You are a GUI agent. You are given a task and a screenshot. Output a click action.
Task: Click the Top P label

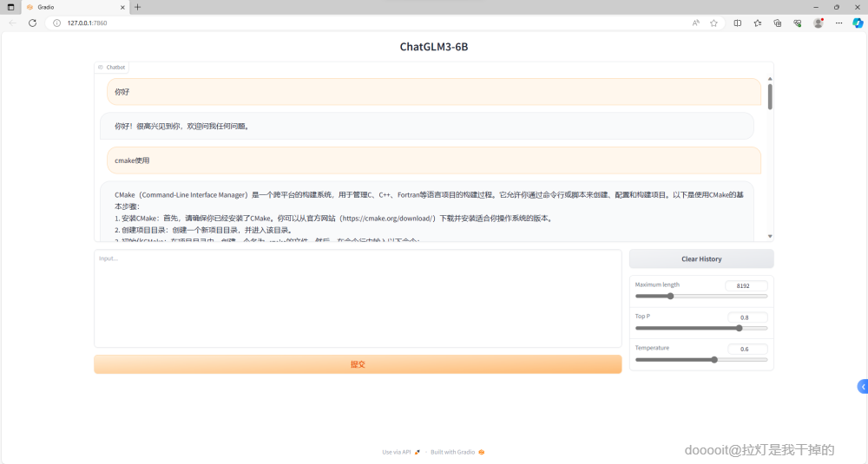click(642, 317)
